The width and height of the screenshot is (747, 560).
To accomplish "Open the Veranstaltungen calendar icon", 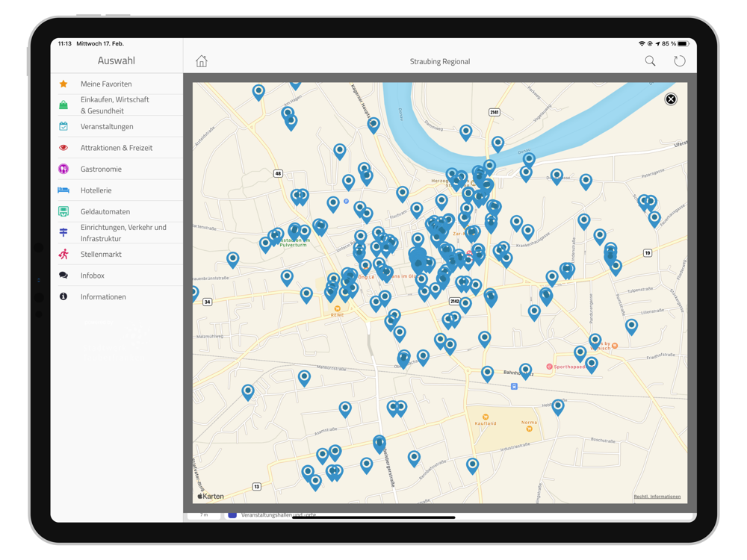I will tap(63, 126).
